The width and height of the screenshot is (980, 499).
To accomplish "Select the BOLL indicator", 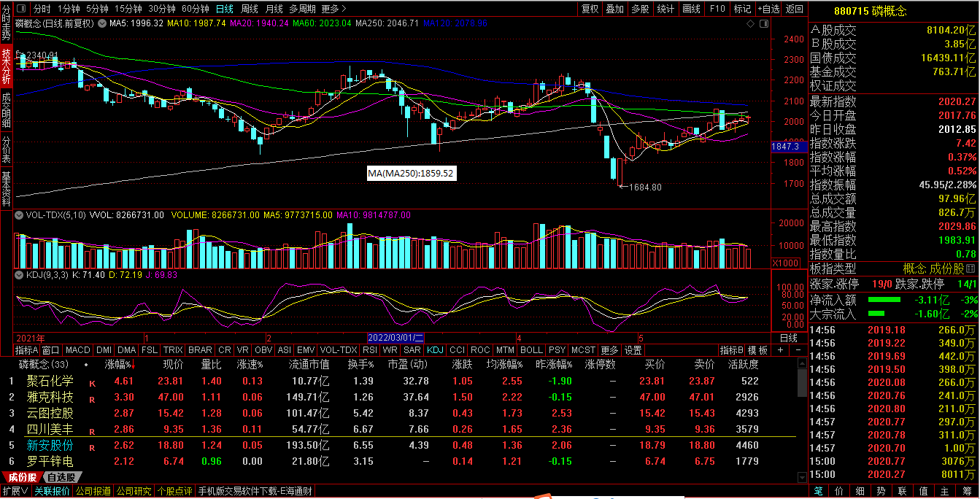I will pos(531,350).
